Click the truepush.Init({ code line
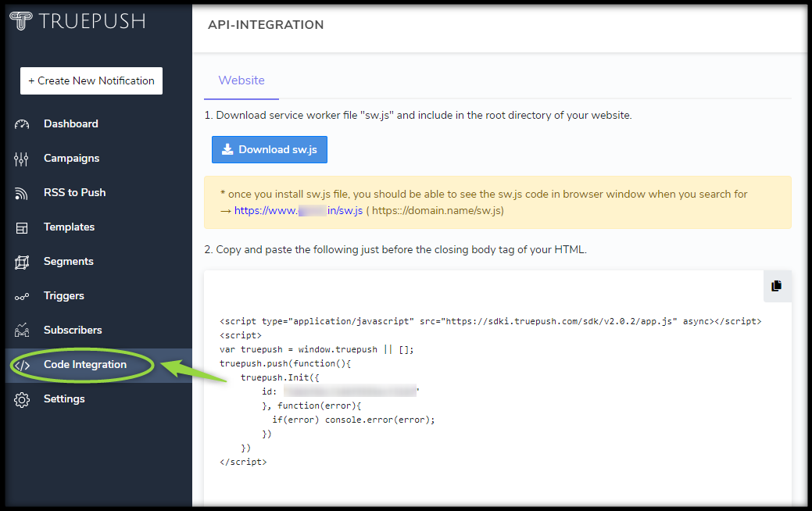The width and height of the screenshot is (812, 511). coord(280,377)
